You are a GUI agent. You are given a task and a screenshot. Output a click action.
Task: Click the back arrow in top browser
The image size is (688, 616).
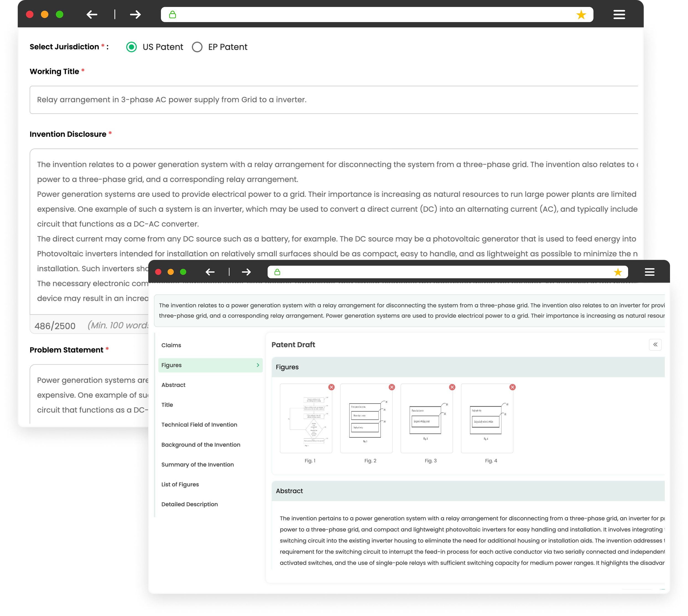point(92,15)
